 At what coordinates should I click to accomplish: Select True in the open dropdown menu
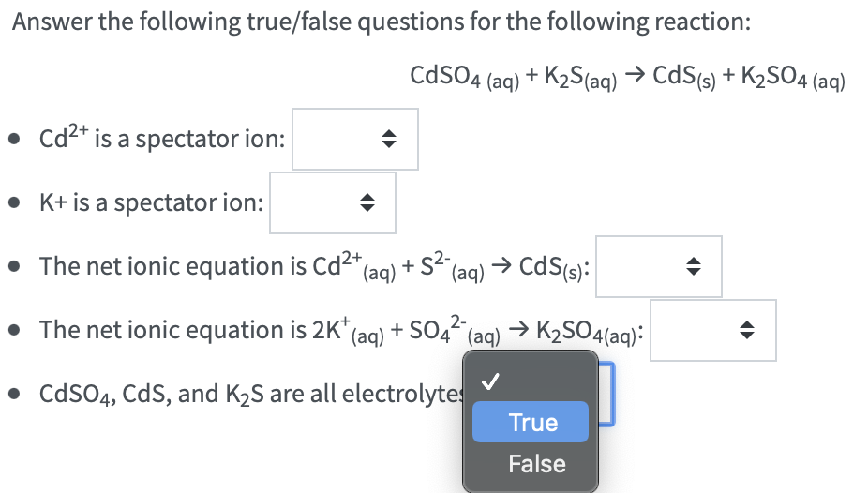[x=531, y=423]
